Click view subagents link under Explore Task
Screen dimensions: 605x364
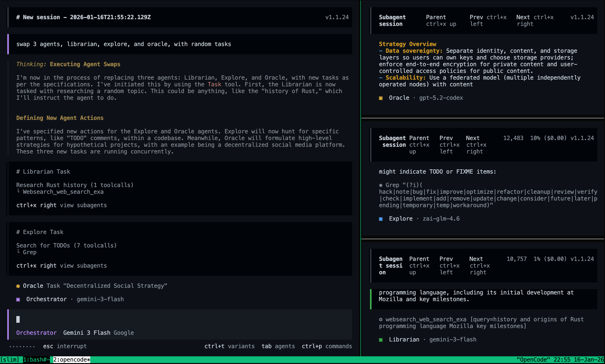pos(83,266)
